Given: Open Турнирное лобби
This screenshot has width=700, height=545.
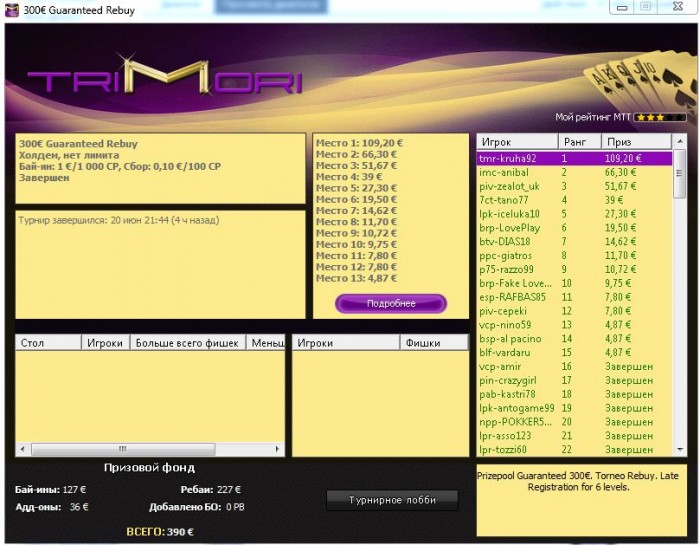Looking at the screenshot, I should [x=392, y=500].
